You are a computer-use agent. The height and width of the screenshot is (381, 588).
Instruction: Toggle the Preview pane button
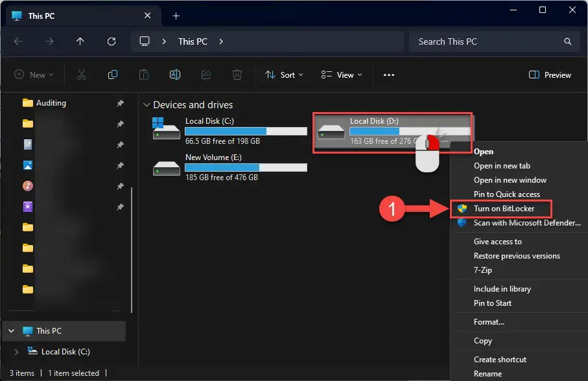click(550, 75)
